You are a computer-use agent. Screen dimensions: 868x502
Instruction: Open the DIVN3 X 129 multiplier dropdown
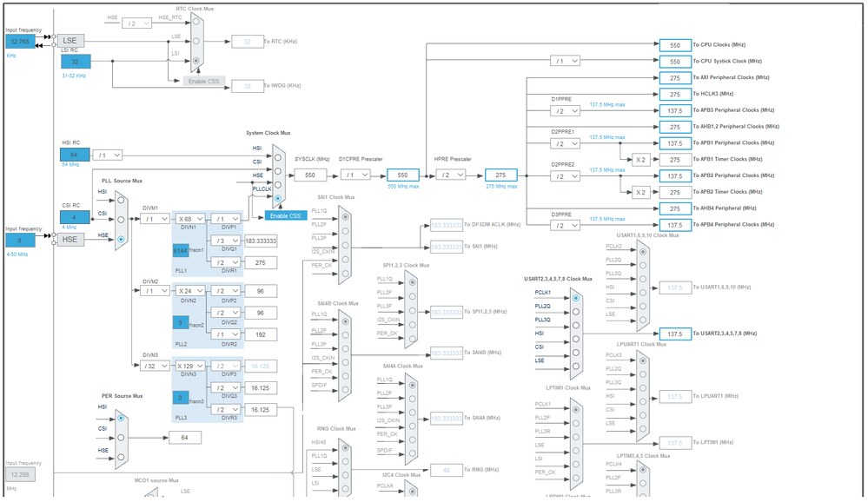pos(190,366)
